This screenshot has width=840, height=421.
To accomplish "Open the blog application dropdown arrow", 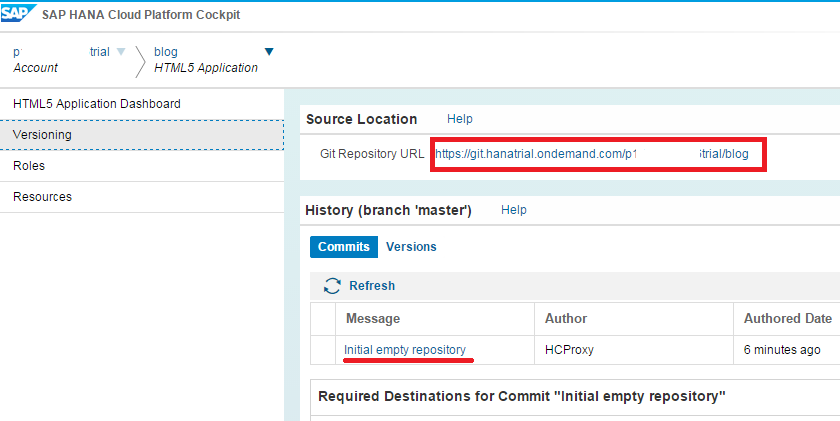I will tap(269, 52).
